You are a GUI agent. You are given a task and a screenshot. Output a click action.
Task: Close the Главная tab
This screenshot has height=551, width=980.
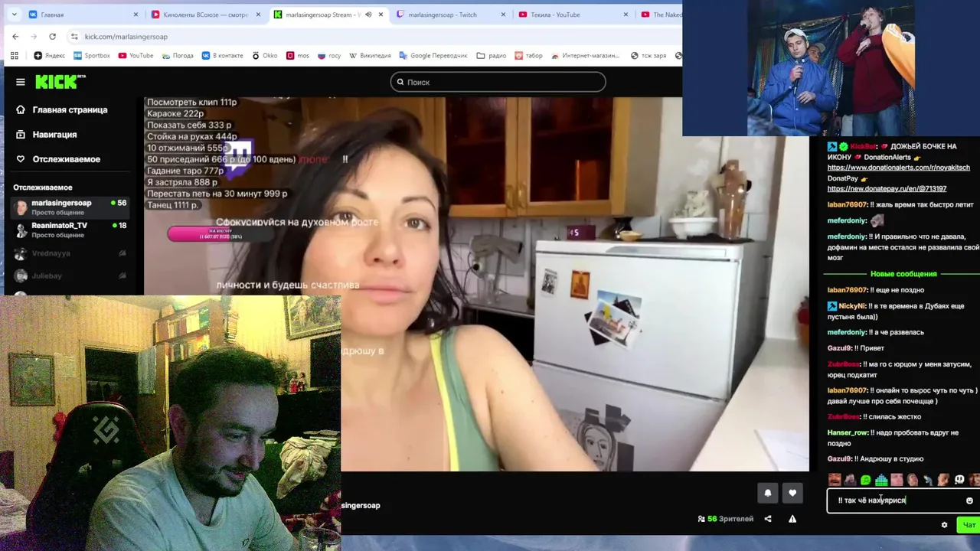click(136, 15)
